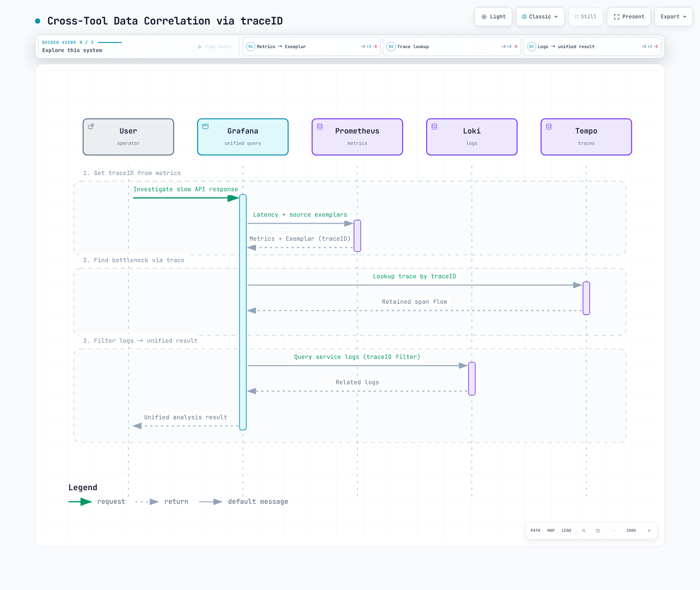
Task: Click the window icon on Grafana node
Action: coord(205,126)
